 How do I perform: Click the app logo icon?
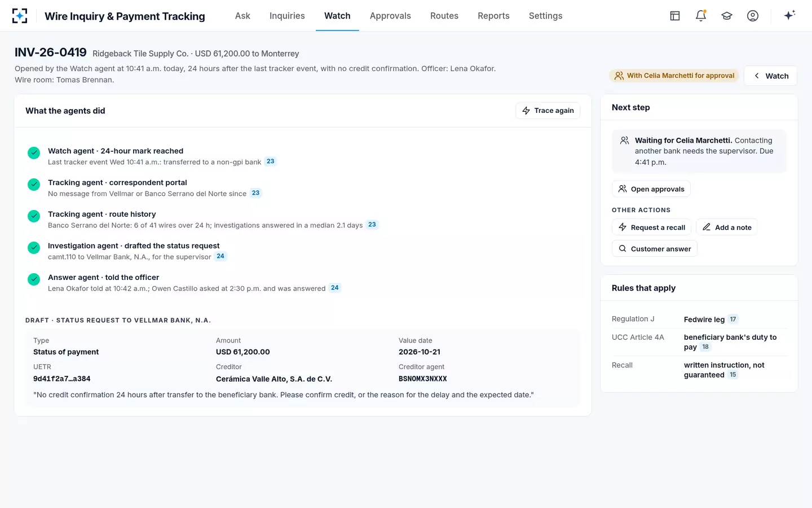pos(20,16)
